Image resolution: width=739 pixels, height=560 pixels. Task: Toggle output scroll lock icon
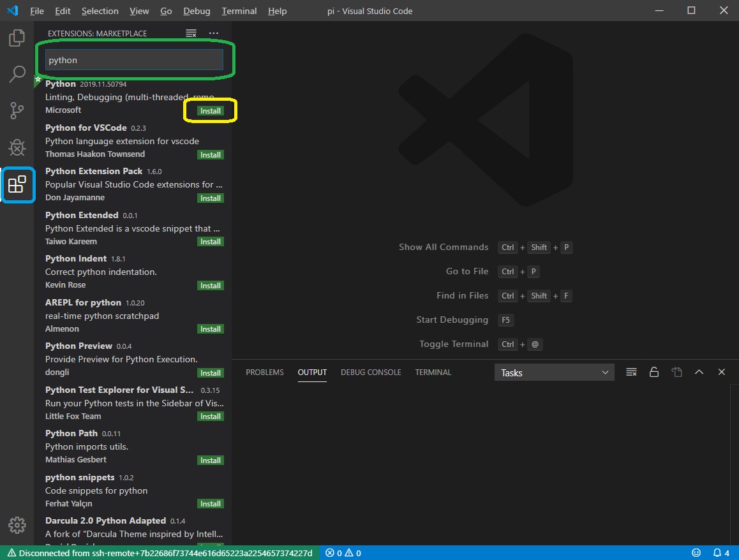(653, 372)
